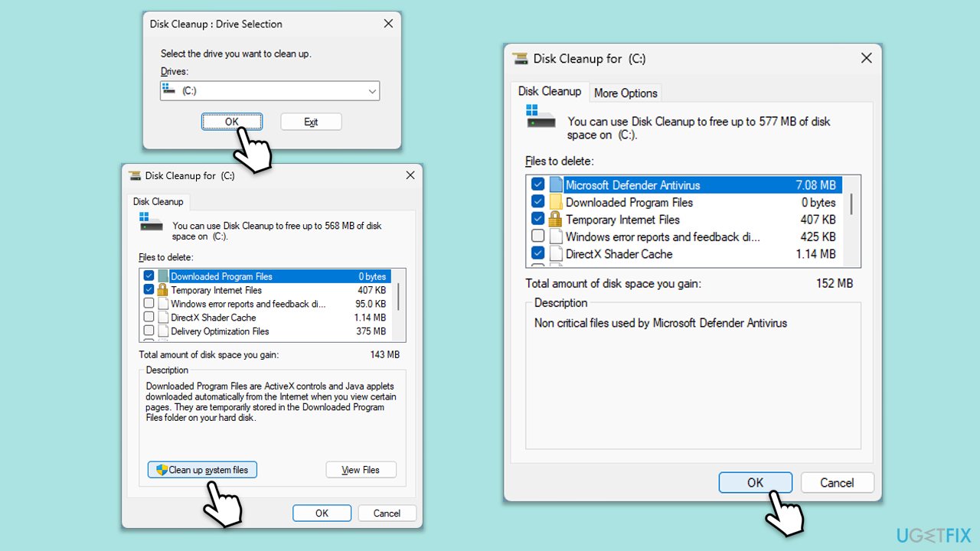Switch to the More Options tab

tap(626, 93)
